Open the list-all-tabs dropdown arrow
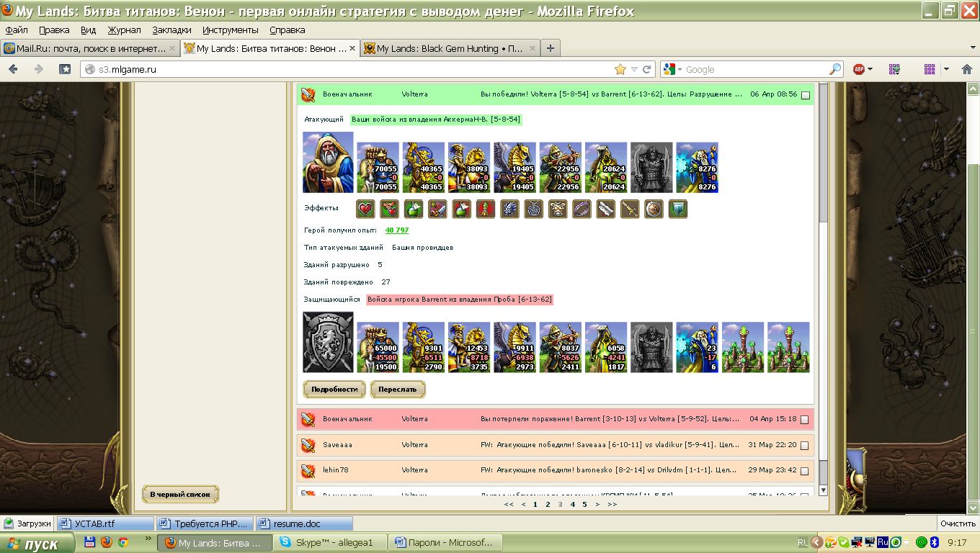This screenshot has width=980, height=553. (972, 48)
